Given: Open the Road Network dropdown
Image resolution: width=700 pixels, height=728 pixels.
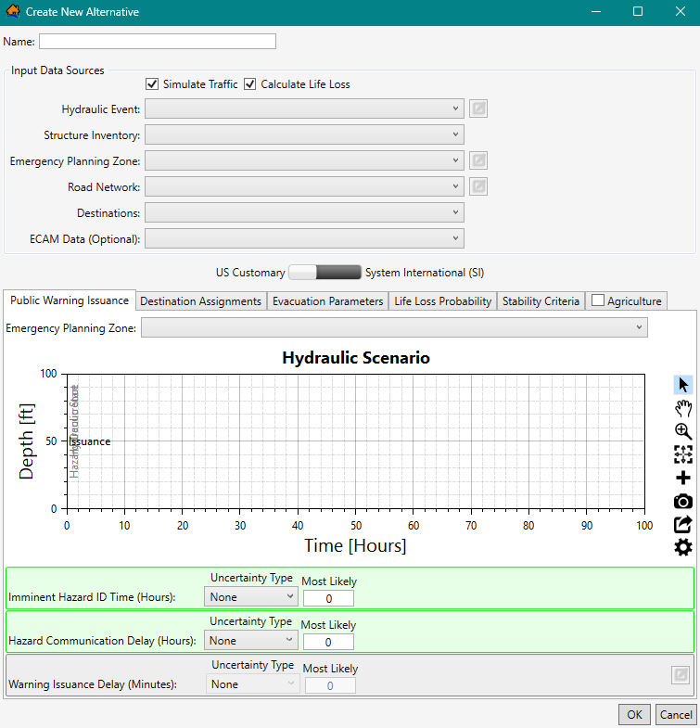Looking at the screenshot, I should tap(304, 186).
